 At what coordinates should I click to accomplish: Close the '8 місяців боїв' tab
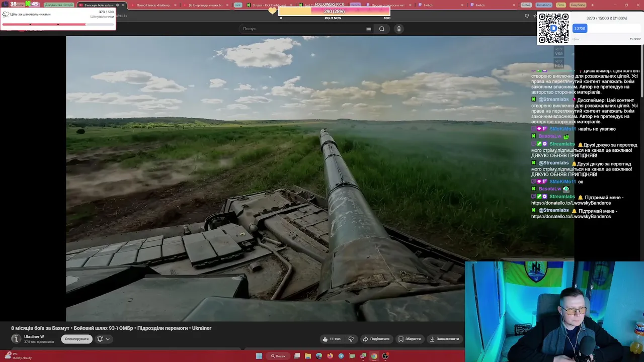coord(123,5)
